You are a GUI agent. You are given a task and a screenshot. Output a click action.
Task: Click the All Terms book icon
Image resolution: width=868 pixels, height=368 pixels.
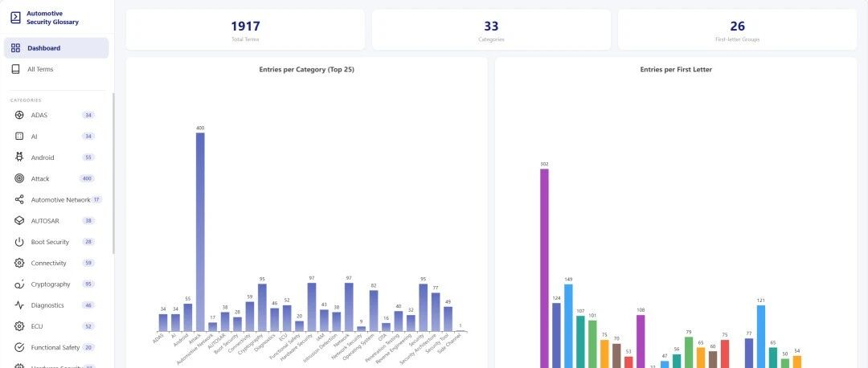coord(15,69)
